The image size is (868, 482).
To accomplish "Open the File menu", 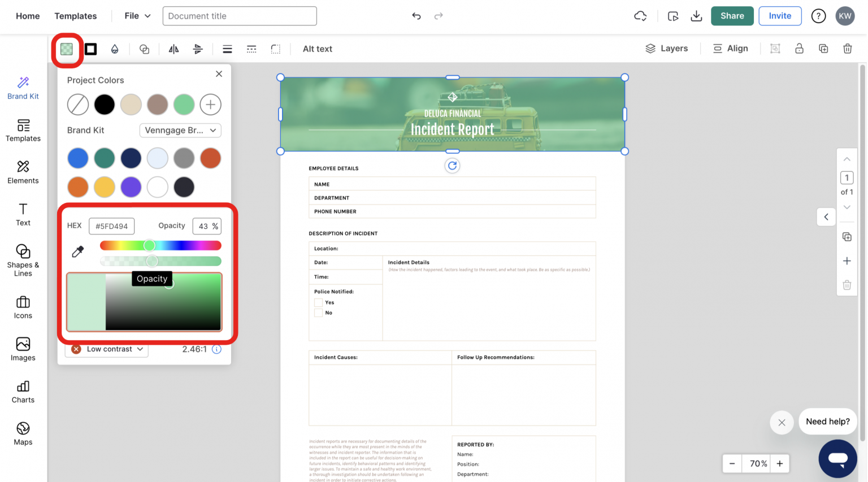I will pos(136,16).
